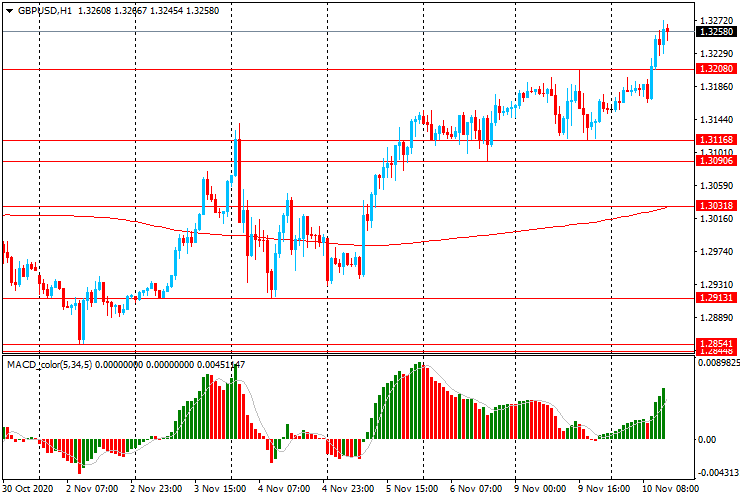Click the price scale value 1.28890

717,318
